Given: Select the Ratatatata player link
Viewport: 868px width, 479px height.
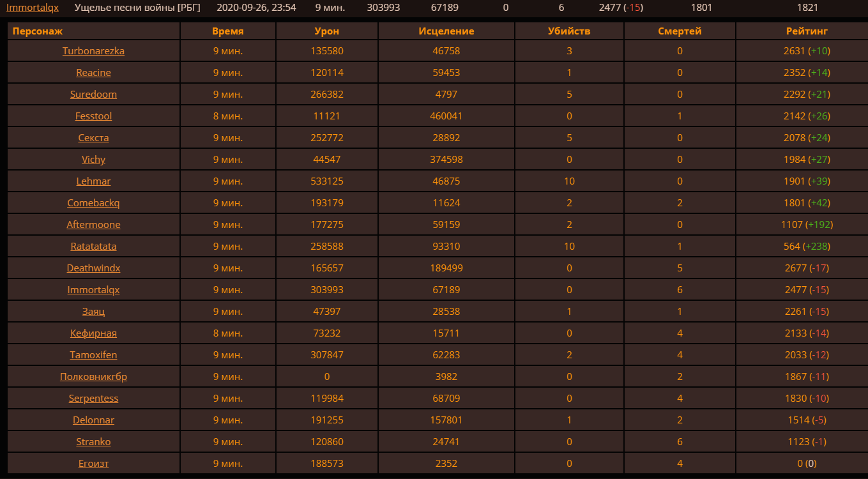Looking at the screenshot, I should (x=93, y=247).
